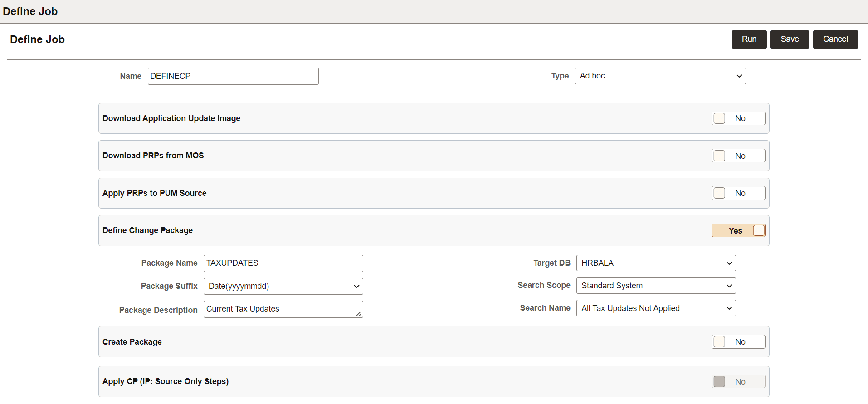This screenshot has width=868, height=404.
Task: Expand the Search Scope dropdown
Action: pos(656,286)
